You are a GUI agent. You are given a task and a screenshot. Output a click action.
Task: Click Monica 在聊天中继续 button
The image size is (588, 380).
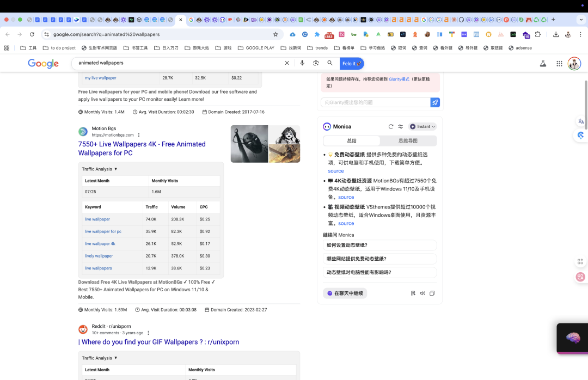pos(345,293)
